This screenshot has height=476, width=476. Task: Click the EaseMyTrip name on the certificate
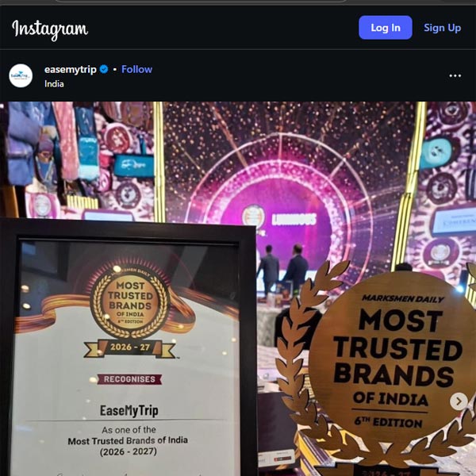(129, 410)
